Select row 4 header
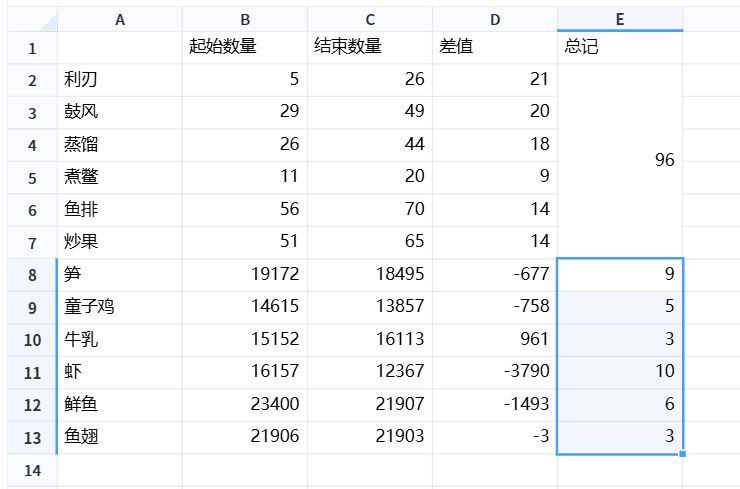Image resolution: width=740 pixels, height=489 pixels. point(32,145)
